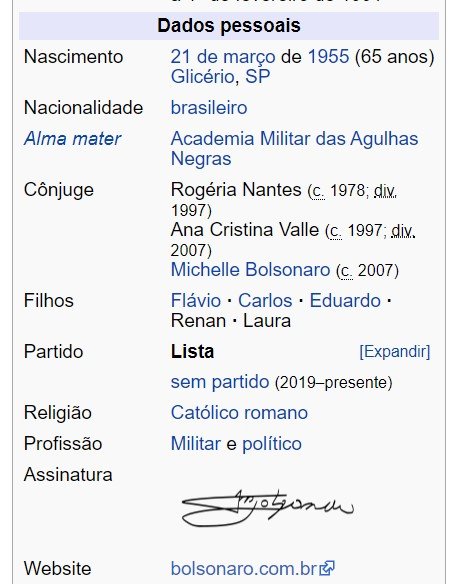The width and height of the screenshot is (454, 584).
Task: Open the Católico romano religion link
Action: 239,413
